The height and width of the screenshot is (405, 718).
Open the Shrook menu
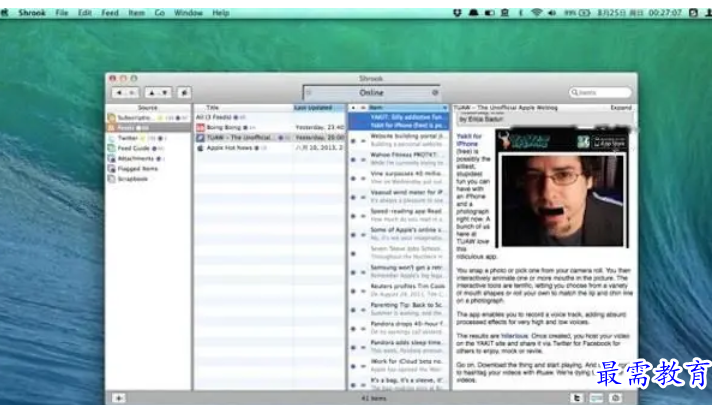(x=32, y=13)
